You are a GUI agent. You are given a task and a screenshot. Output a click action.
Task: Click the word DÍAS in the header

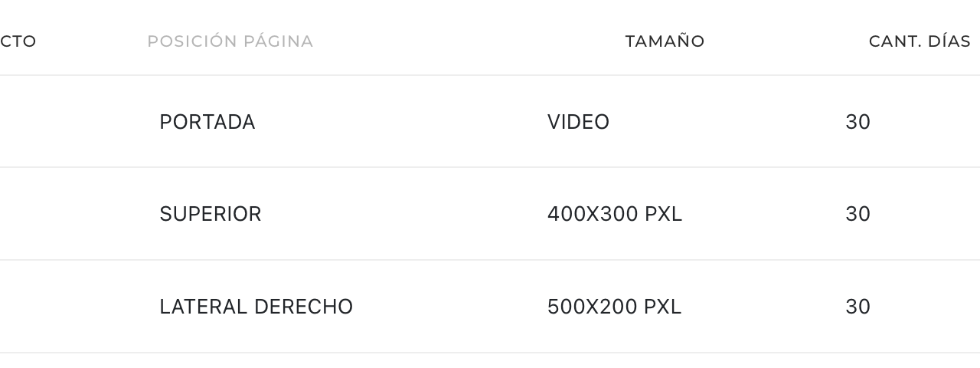pos(949,41)
